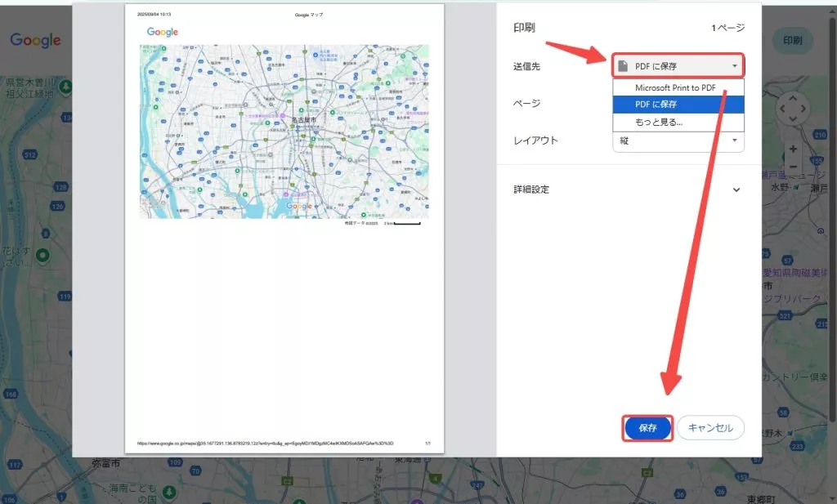
Task: Click the Google logo in print preview
Action: click(x=163, y=32)
